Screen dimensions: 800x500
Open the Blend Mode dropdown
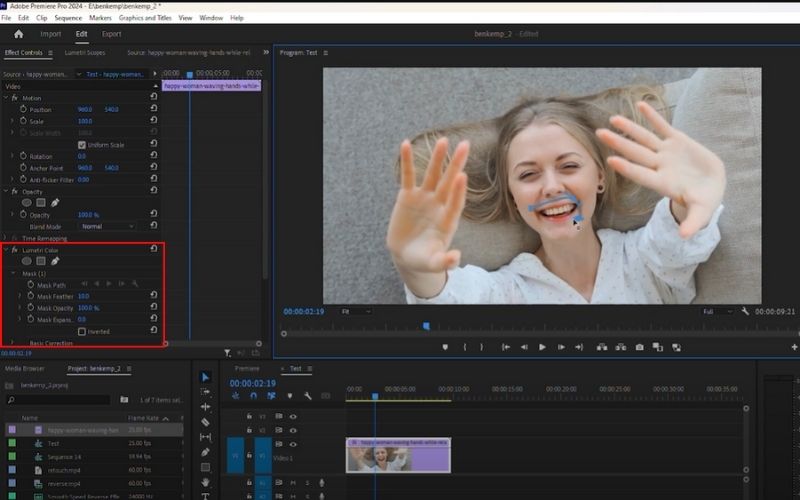point(107,226)
